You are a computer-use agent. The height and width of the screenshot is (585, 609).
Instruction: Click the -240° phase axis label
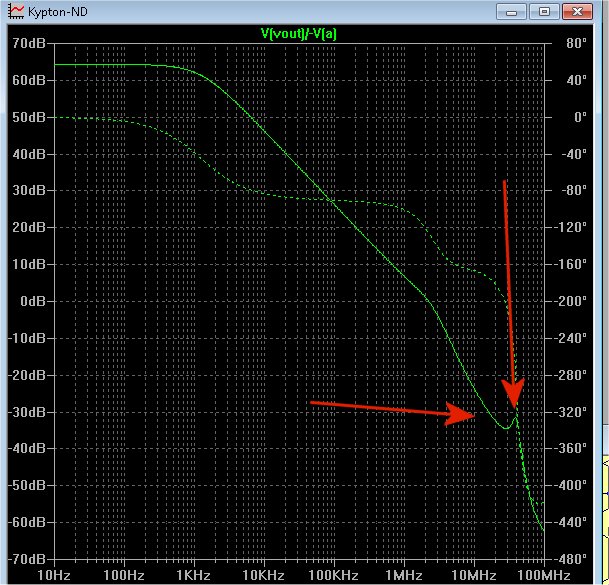click(x=570, y=338)
